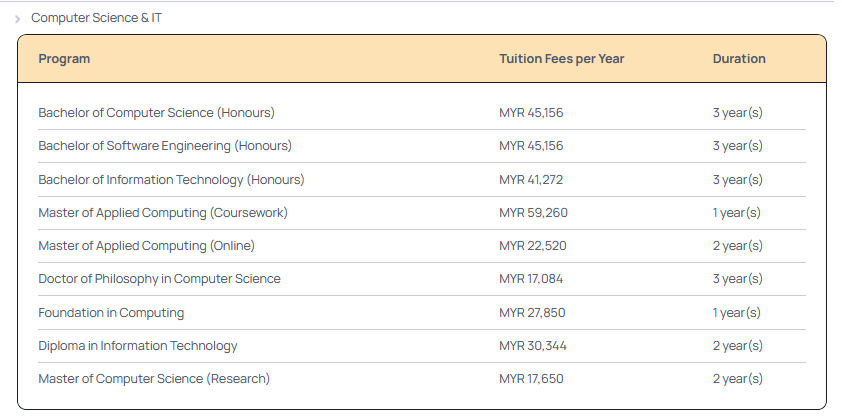Screen dimensions: 842x416
Task: Select Bachelor of Information Technology (Honours)
Action: tap(171, 180)
